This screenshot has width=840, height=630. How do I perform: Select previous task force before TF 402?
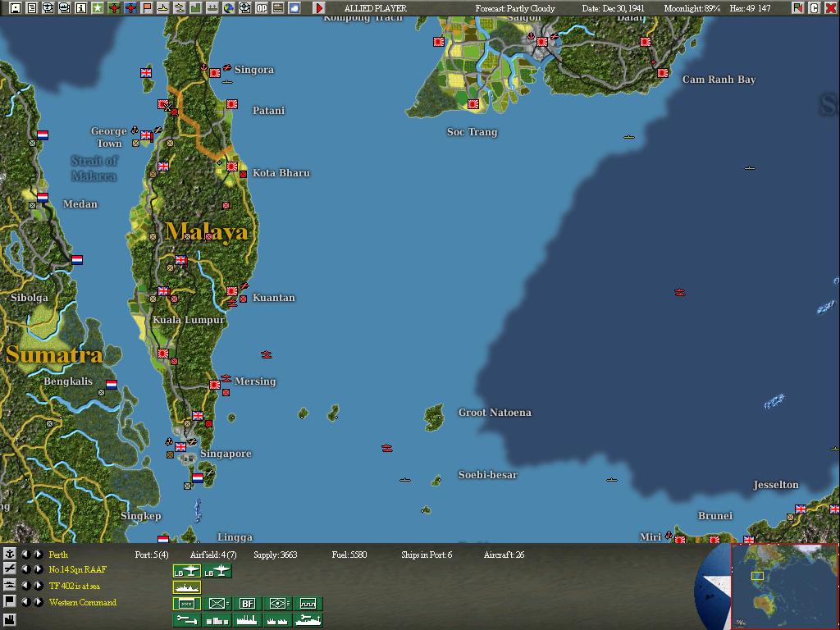(x=25, y=586)
